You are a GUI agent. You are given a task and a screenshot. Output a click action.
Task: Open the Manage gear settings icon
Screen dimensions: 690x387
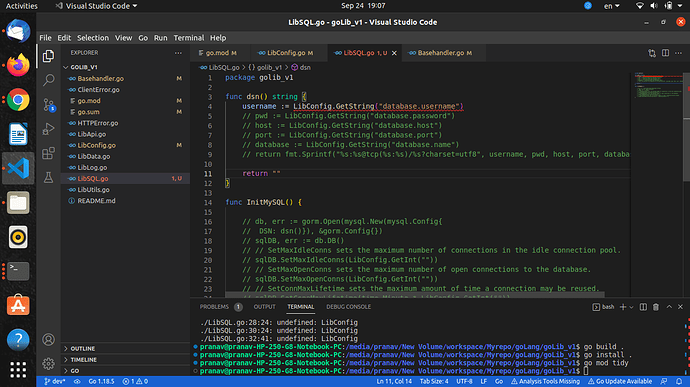48,364
